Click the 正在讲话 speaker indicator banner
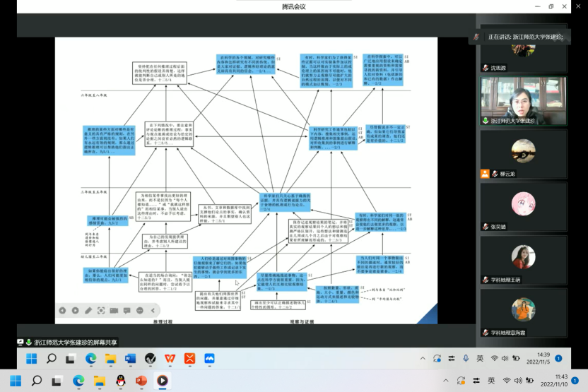Screen dimensions: 588x392 pos(519,37)
